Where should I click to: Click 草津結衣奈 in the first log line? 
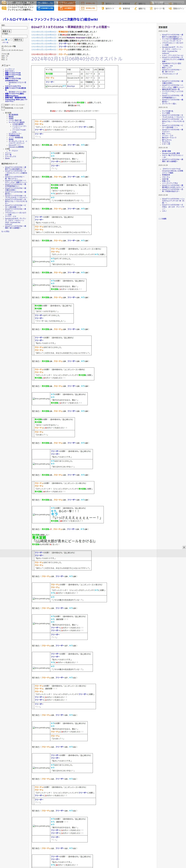pyautogui.click(x=63, y=32)
